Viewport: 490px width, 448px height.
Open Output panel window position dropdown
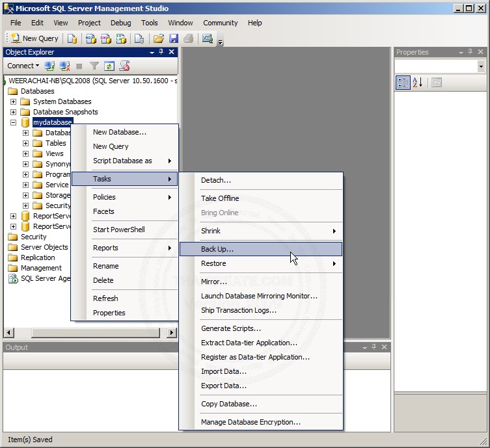pyautogui.click(x=364, y=347)
